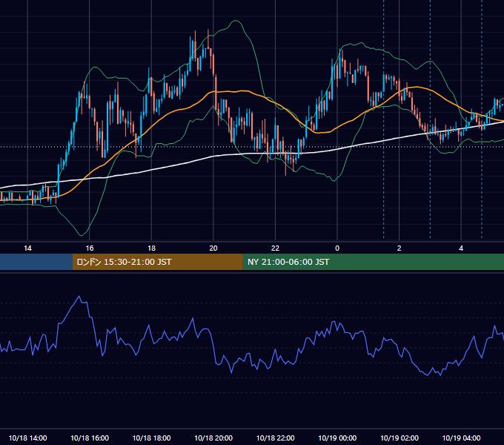Select the NY 21:00-06:00 JST session bar
This screenshot has height=445, width=504.
pos(373,262)
